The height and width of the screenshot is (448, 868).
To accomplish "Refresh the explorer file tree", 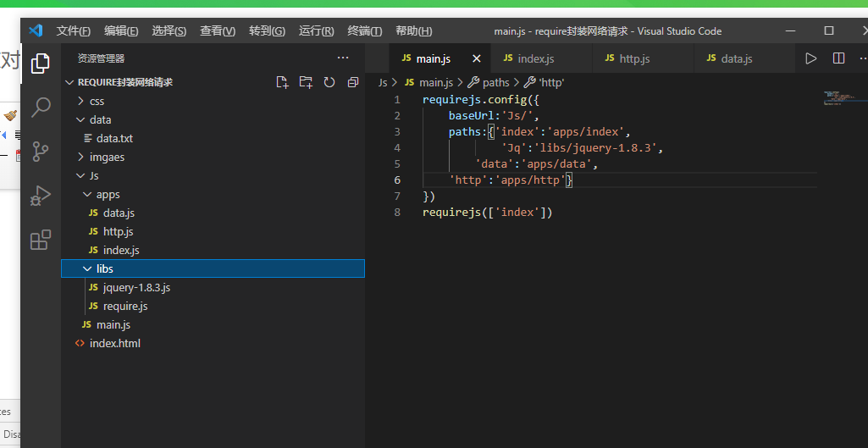I will [329, 82].
